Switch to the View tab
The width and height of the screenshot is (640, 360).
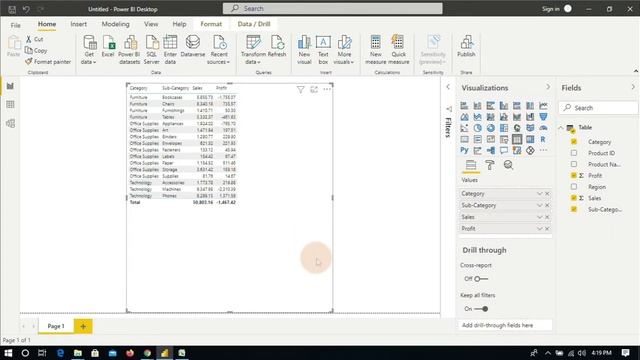[151, 24]
